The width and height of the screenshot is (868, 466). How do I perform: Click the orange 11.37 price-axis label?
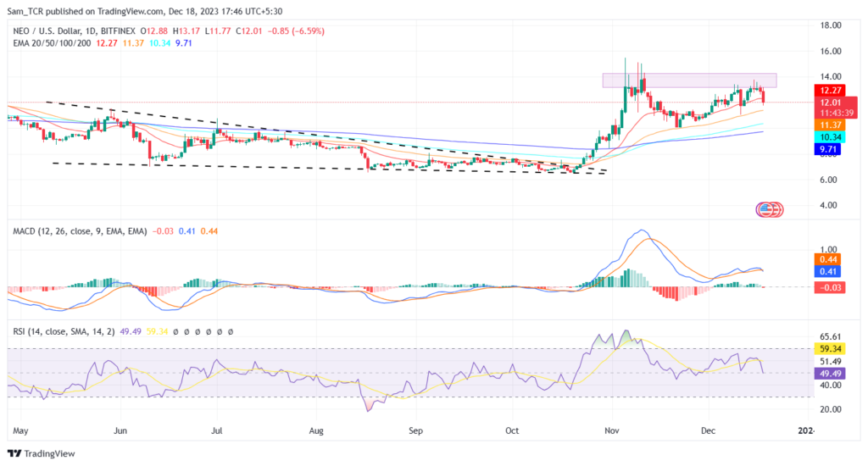pos(831,125)
